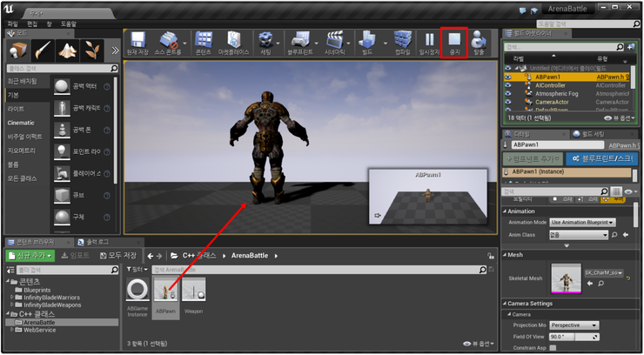Toggle visibility eye for Atmospheric Fog
The width and height of the screenshot is (644, 355).
[508, 94]
